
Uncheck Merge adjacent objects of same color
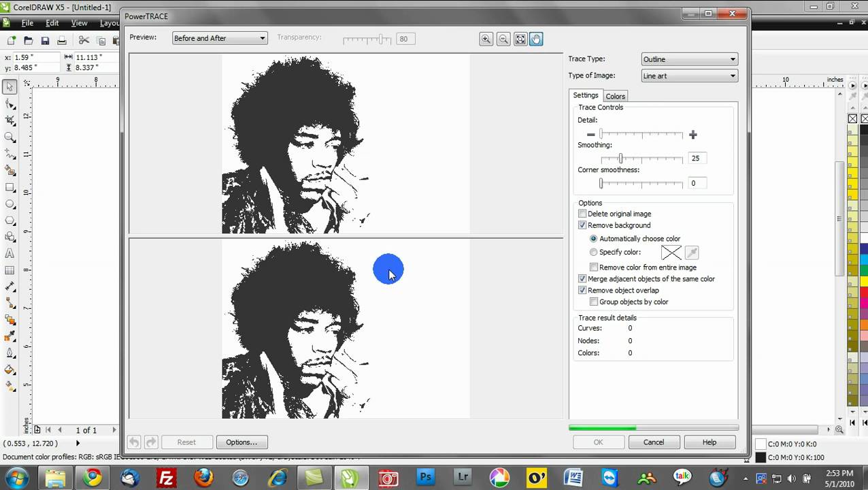(x=582, y=279)
